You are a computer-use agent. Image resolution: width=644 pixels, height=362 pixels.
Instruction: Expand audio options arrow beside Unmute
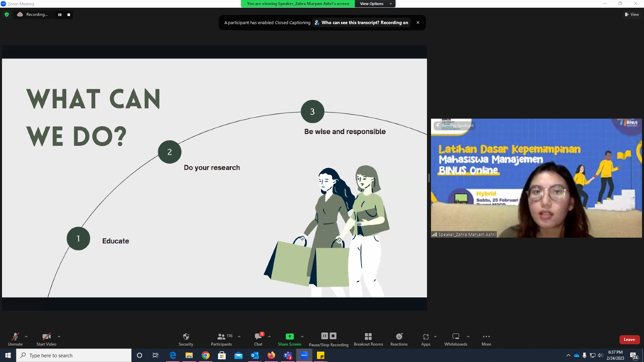click(x=26, y=337)
